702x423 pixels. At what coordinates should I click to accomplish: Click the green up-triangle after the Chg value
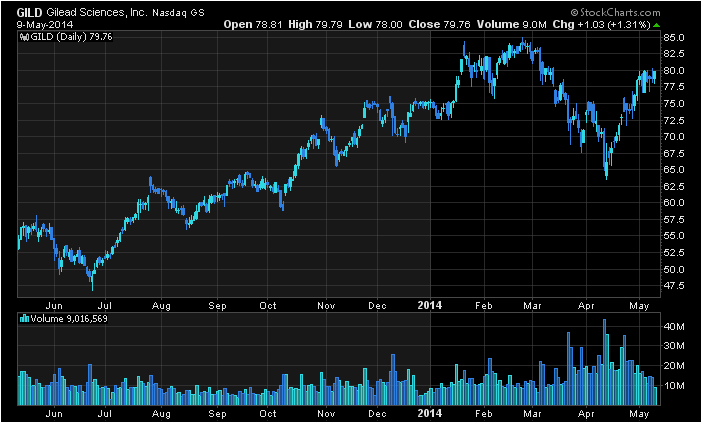pyautogui.click(x=656, y=25)
